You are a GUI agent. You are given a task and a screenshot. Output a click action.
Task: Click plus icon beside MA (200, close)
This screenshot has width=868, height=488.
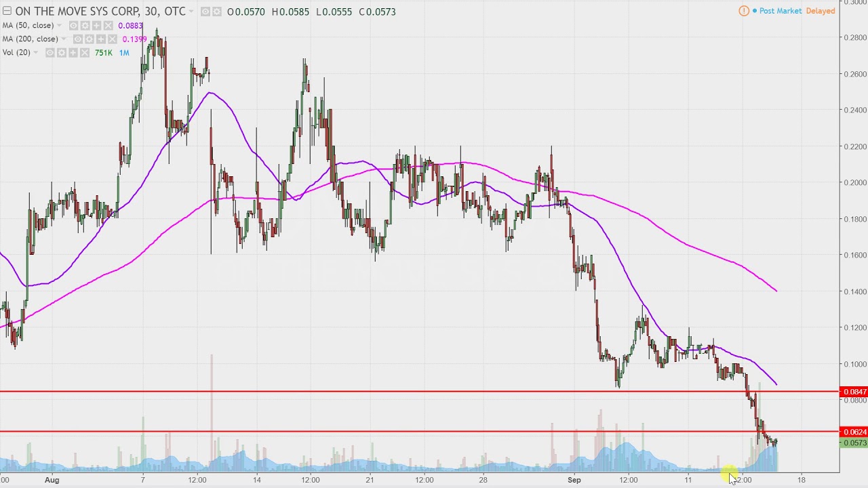click(101, 39)
